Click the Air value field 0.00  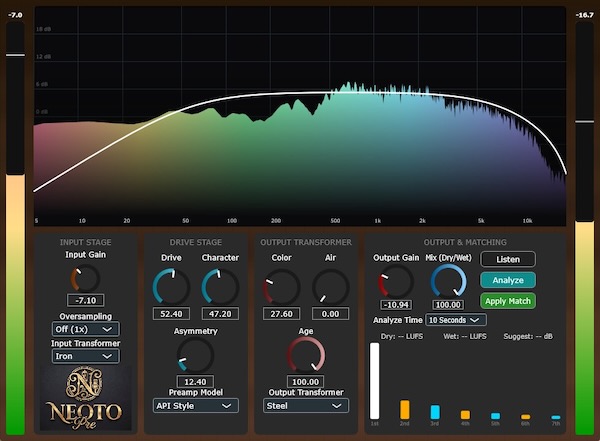pyautogui.click(x=330, y=314)
